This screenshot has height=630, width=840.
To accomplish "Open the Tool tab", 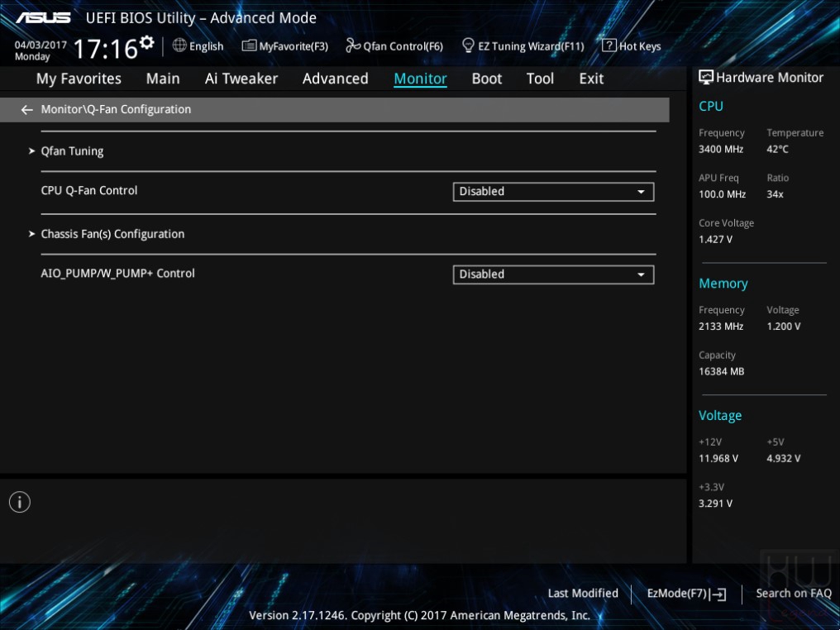I will pos(540,79).
